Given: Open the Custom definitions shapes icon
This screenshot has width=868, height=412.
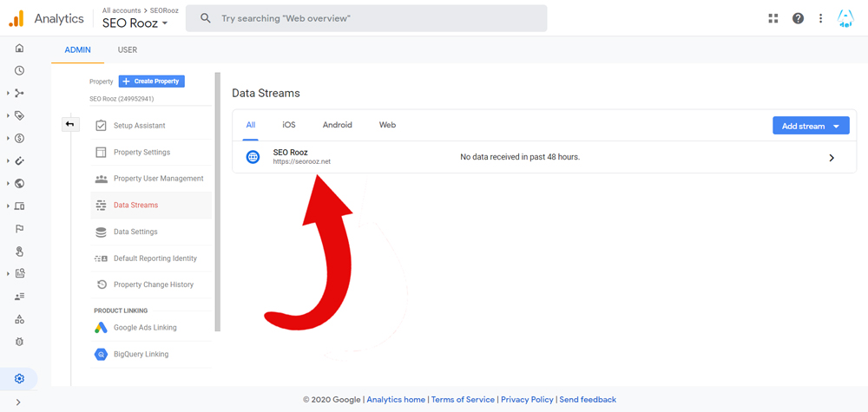Looking at the screenshot, I should 19,319.
